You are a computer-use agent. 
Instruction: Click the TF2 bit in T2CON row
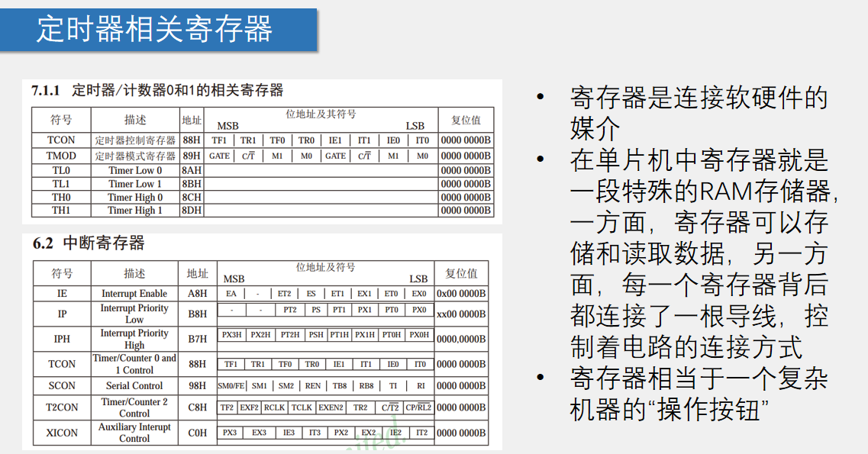[227, 407]
